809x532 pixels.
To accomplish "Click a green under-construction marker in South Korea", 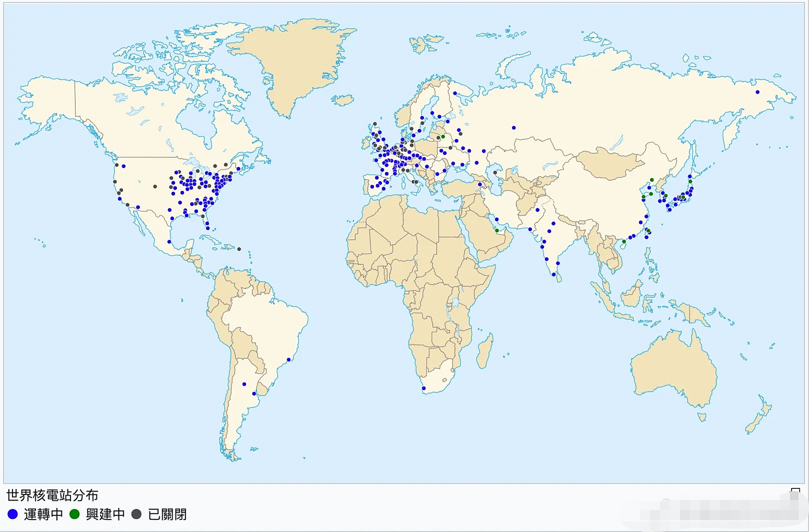I will click(666, 195).
